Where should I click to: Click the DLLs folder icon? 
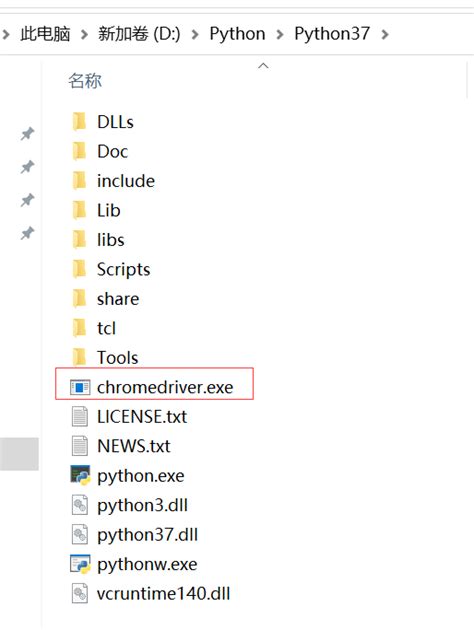point(80,122)
